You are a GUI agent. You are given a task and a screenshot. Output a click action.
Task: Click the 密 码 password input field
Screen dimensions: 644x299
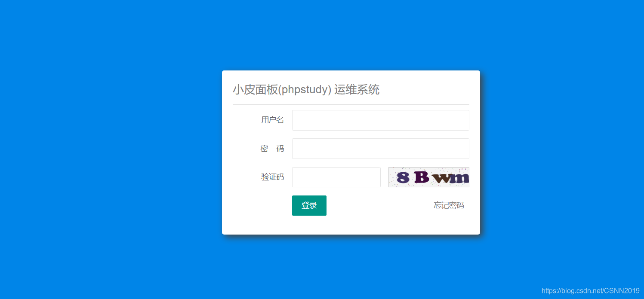380,148
